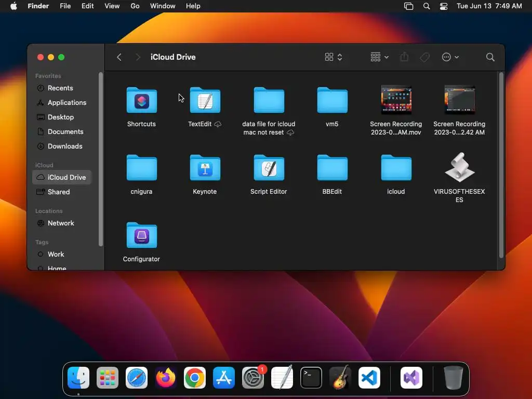The width and height of the screenshot is (532, 399).
Task: Click the TextEdit folder cloud download icon
Action: [218, 124]
